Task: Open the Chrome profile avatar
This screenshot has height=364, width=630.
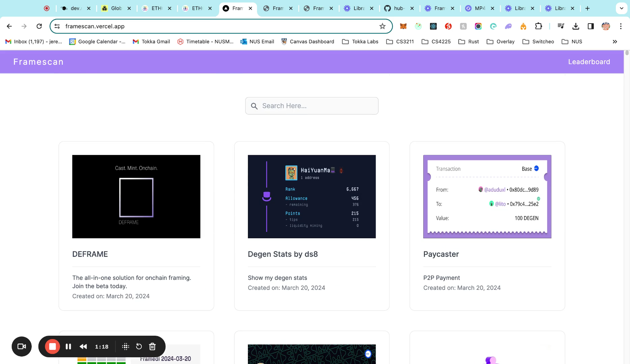Action: (606, 26)
